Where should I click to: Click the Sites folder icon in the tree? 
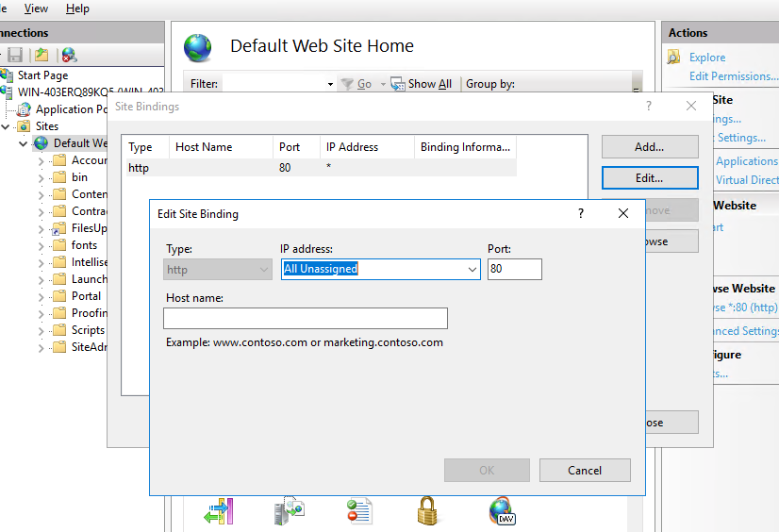click(x=24, y=126)
